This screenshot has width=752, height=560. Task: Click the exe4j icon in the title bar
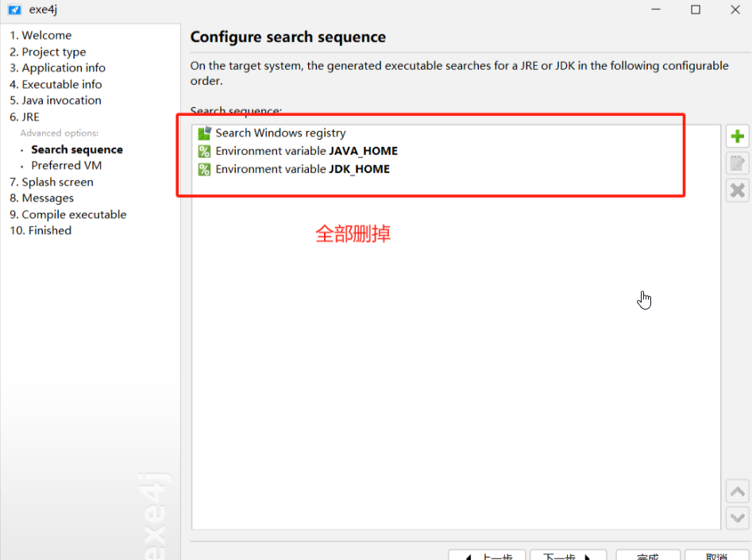point(14,10)
